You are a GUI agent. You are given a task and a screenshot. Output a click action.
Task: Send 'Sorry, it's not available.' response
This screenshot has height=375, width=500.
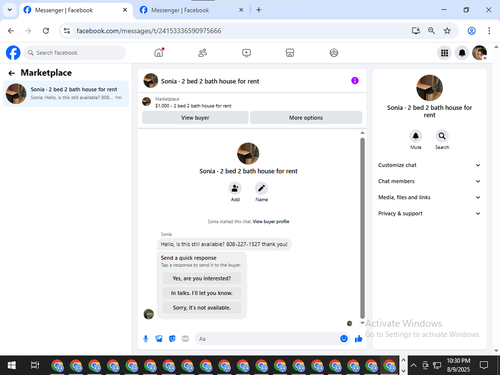tap(202, 308)
